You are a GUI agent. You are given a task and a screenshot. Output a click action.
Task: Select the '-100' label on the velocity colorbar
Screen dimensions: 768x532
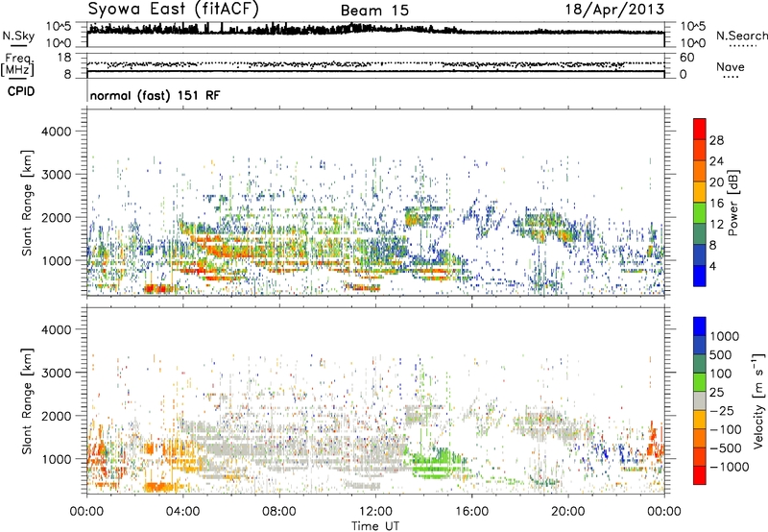point(726,429)
